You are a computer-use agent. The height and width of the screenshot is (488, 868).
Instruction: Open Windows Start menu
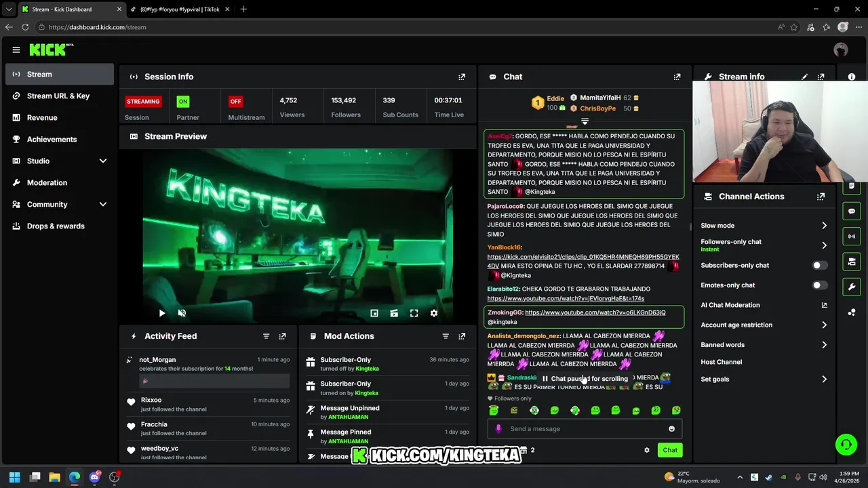[14, 477]
